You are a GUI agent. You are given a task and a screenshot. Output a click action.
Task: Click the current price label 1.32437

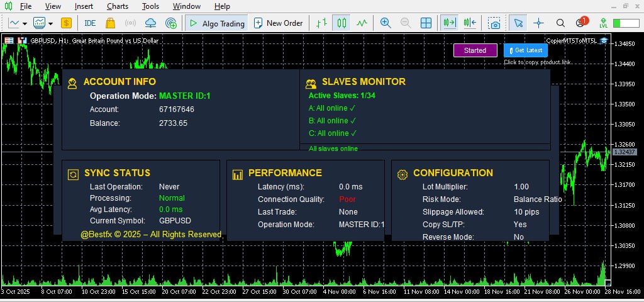[625, 152]
